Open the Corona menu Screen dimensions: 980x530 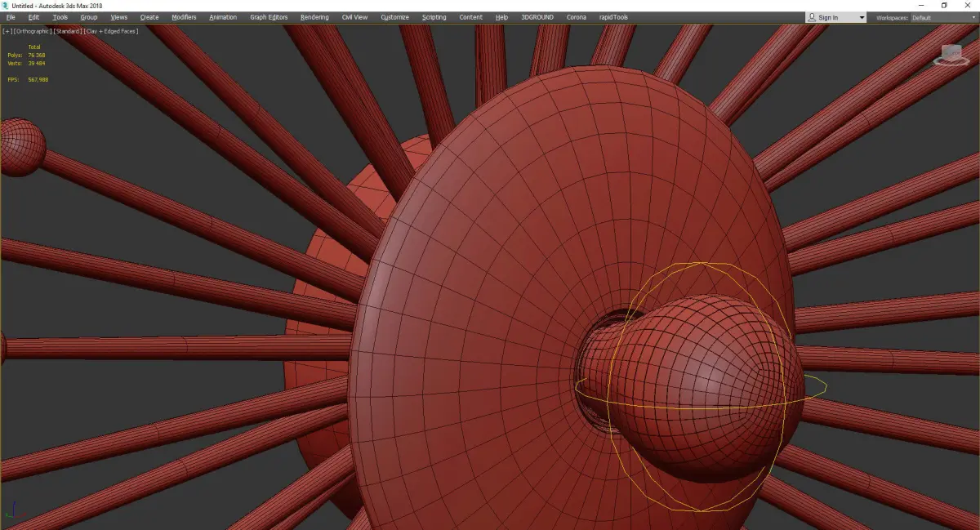577,17
